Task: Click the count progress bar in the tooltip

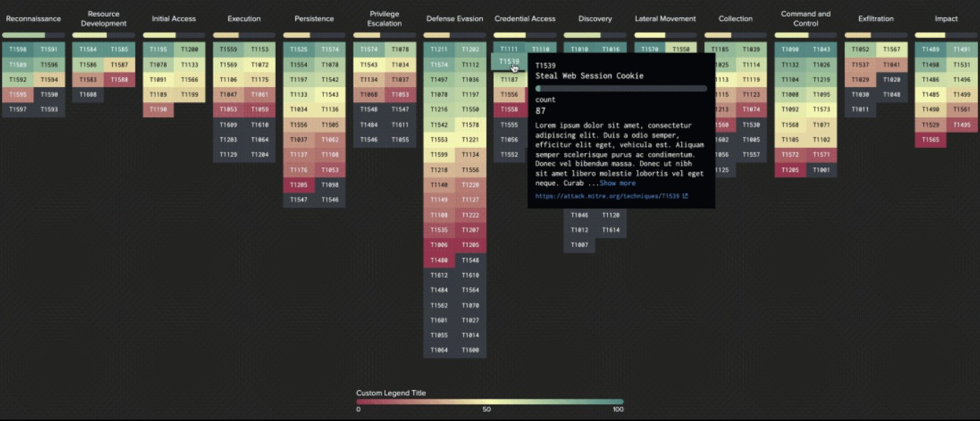Action: click(x=621, y=88)
